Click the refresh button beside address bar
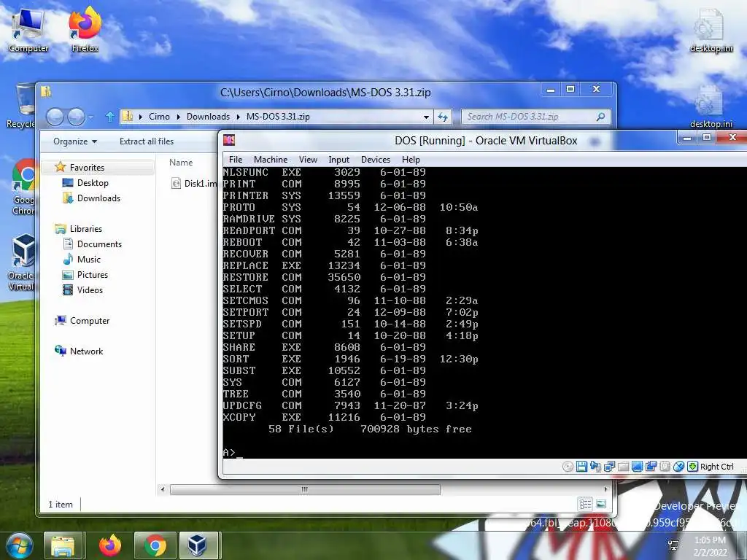This screenshot has height=560, width=747. 443,117
